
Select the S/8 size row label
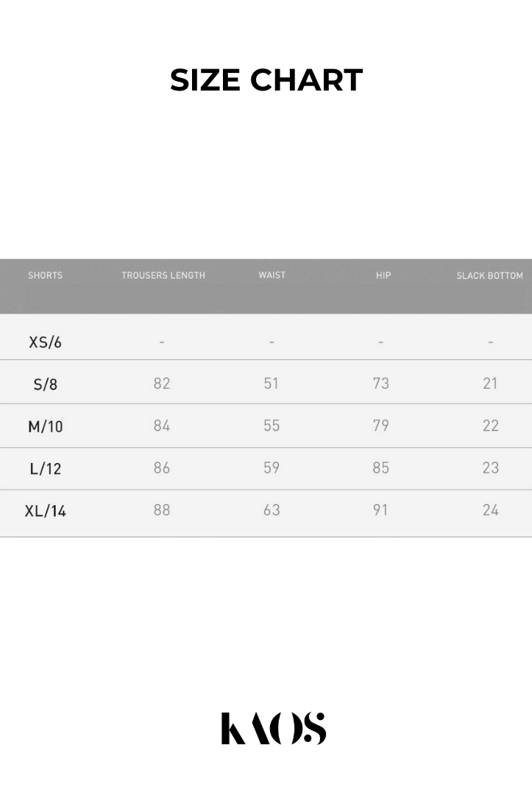(45, 384)
